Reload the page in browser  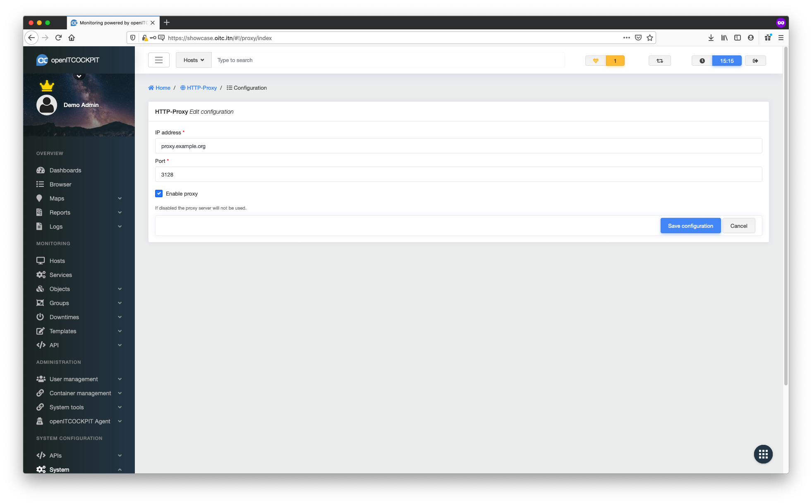[58, 38]
